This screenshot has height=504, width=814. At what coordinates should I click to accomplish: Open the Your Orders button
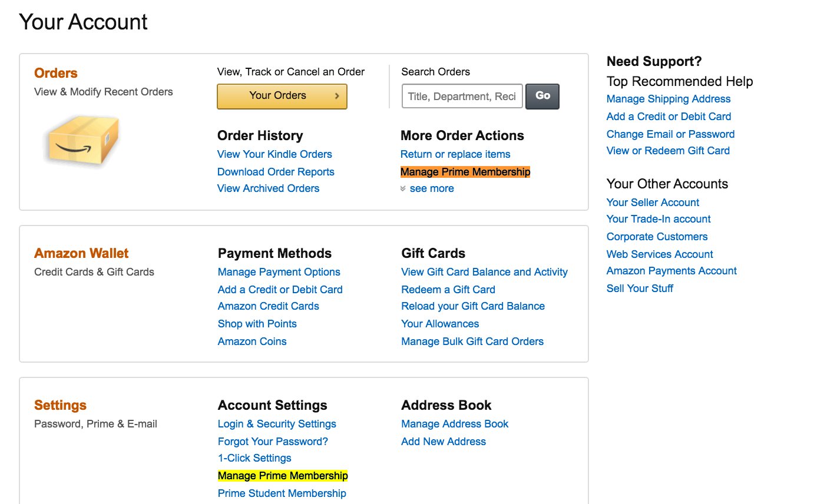(282, 96)
